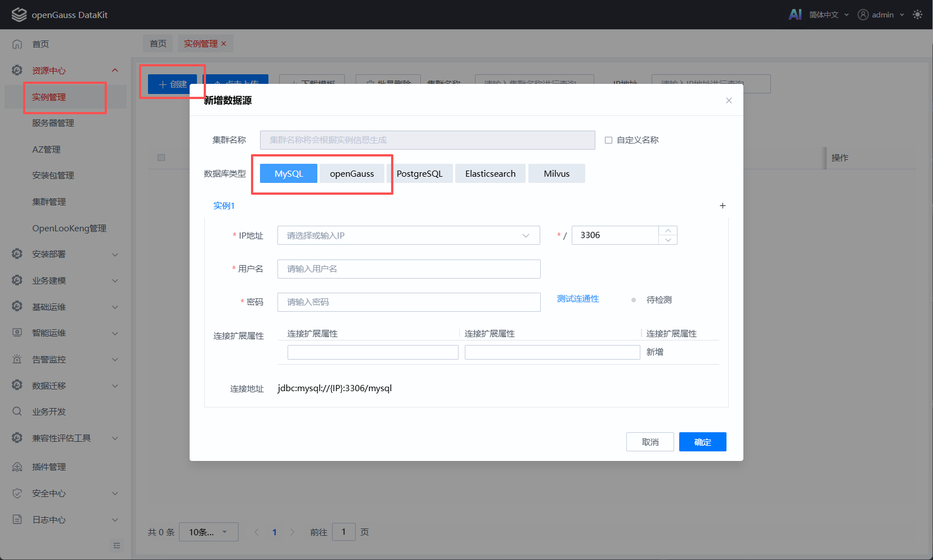Expand the 安全中心 menu chevron

[x=115, y=494]
